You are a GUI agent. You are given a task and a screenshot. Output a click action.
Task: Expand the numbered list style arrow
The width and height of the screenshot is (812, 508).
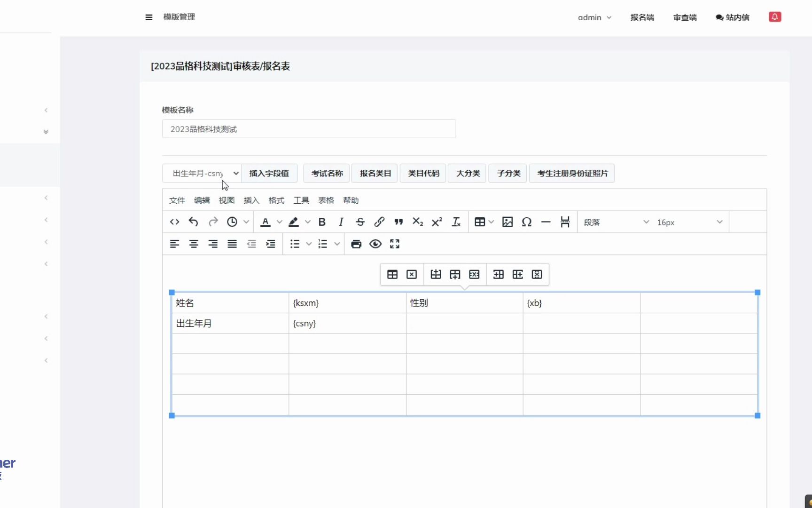[x=337, y=244]
